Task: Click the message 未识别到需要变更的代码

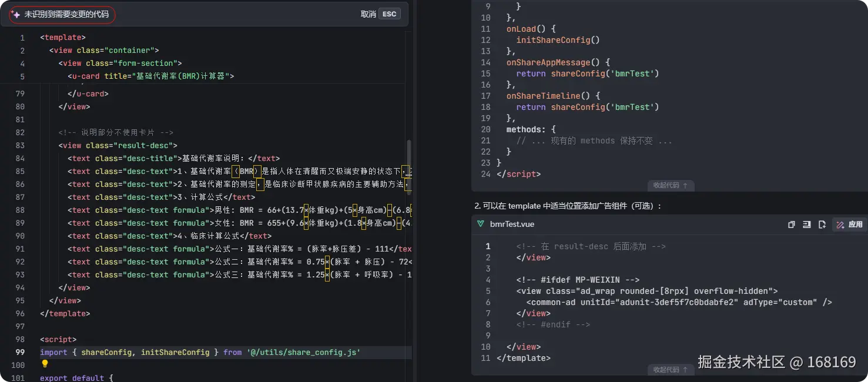Action: (x=66, y=14)
